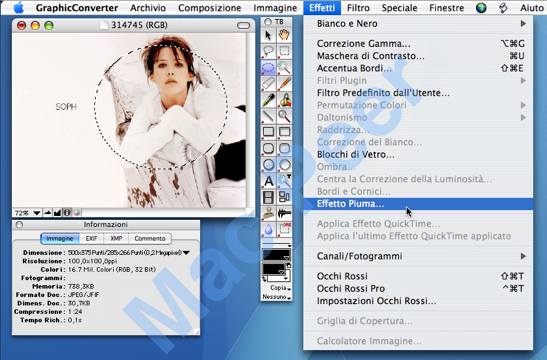The width and height of the screenshot is (547, 360).
Task: Select the outlined rectangle shape tool
Action: coord(268,132)
